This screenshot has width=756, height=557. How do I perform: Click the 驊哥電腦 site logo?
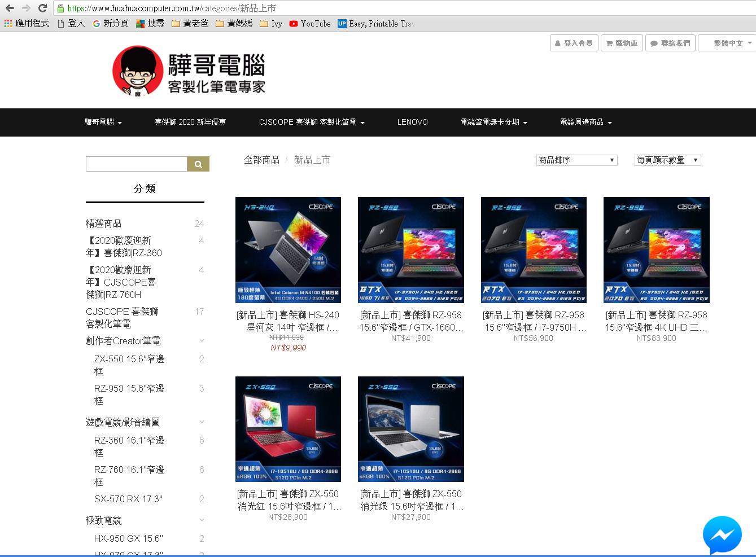pyautogui.click(x=189, y=72)
